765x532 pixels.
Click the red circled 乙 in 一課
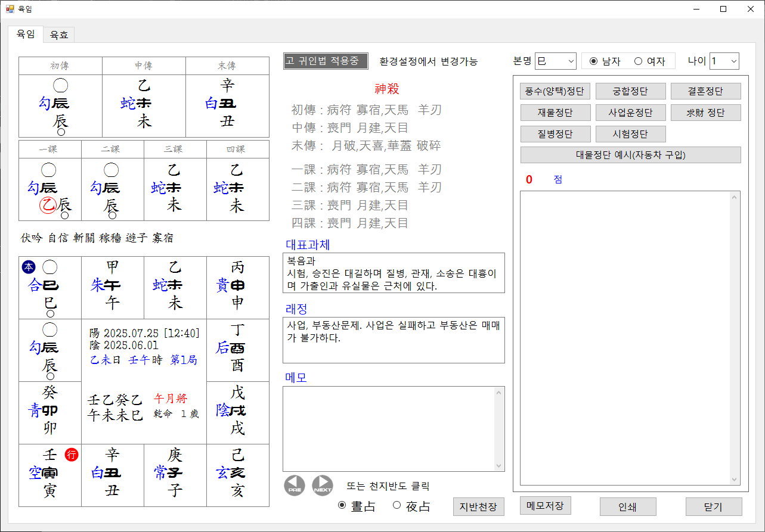[x=48, y=206]
